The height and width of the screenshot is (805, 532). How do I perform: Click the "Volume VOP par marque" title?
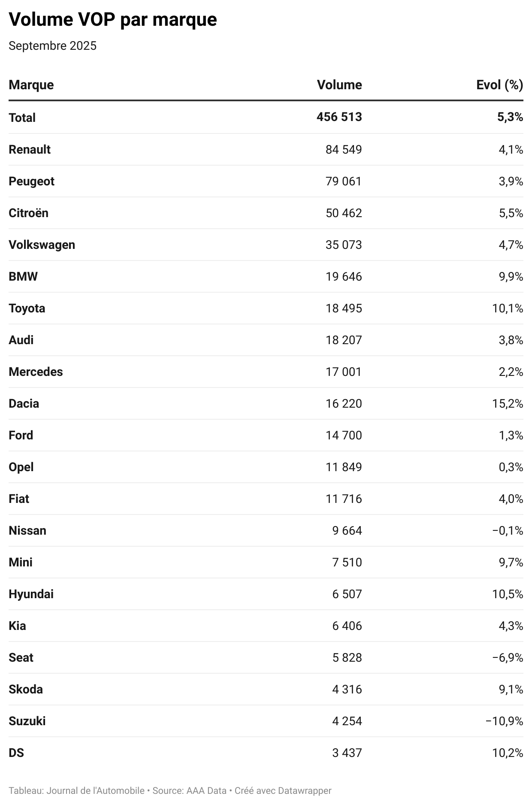click(113, 20)
